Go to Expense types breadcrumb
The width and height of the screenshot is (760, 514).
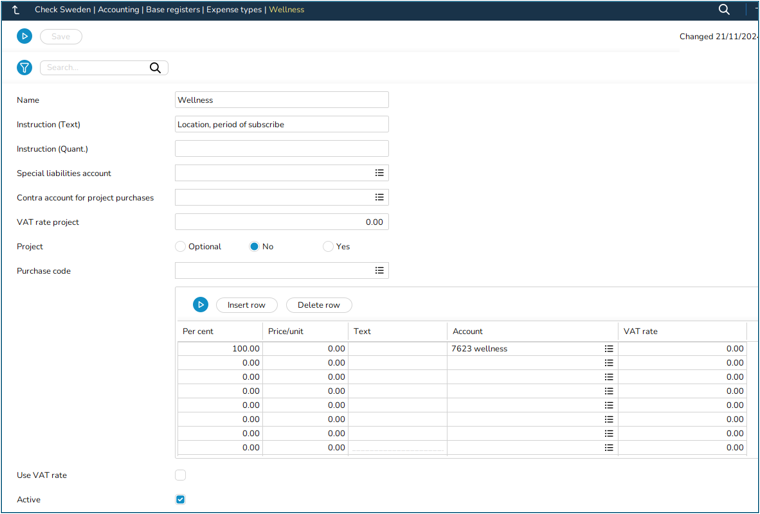click(234, 10)
